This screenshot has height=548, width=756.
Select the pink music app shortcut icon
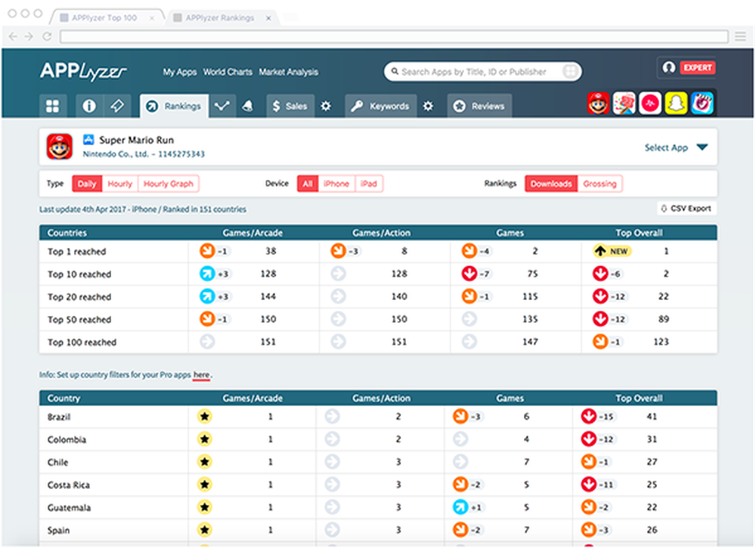click(650, 103)
